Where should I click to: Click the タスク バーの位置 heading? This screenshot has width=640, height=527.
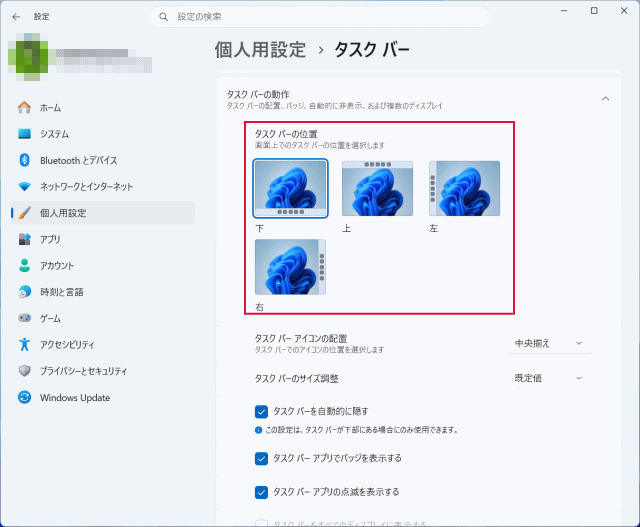tap(286, 134)
